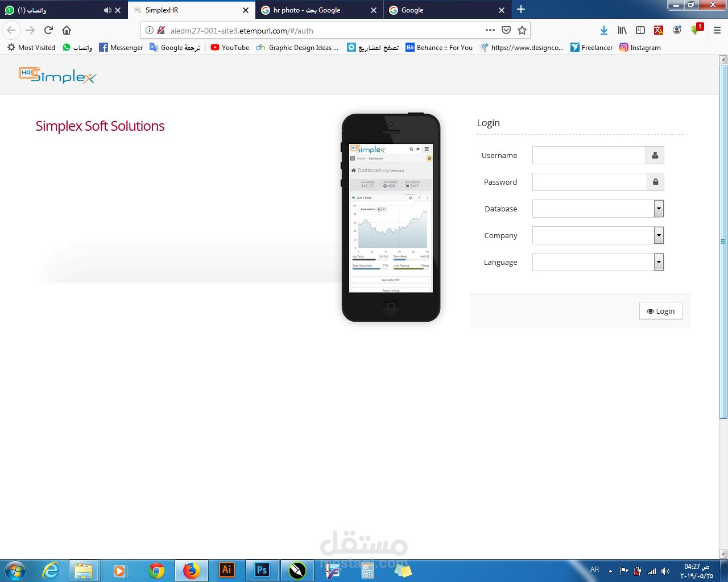Open the Firefox hamburger menu

[717, 30]
